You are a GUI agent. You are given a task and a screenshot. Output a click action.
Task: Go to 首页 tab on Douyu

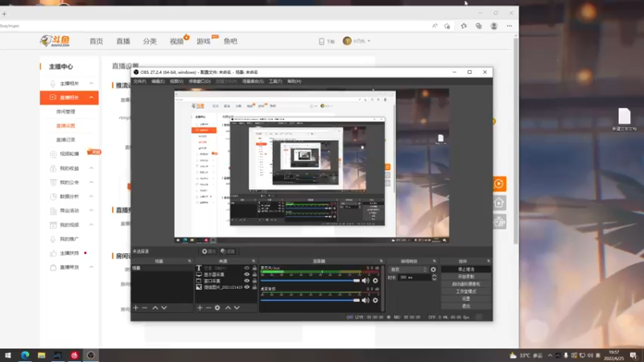[x=96, y=41]
